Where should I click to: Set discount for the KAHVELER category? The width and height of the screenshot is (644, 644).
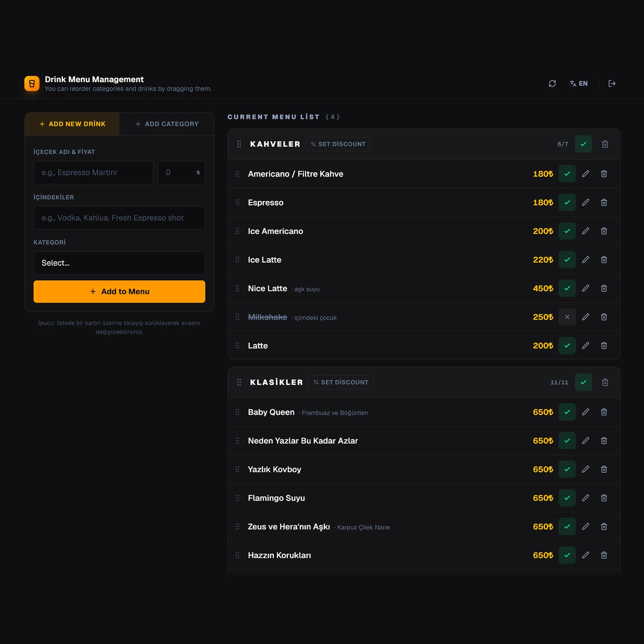(x=338, y=144)
